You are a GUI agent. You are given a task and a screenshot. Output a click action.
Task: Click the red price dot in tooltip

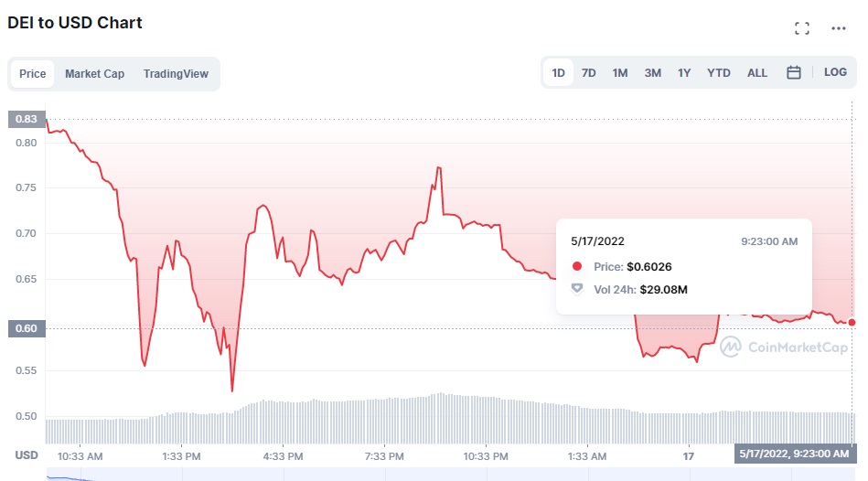click(577, 267)
